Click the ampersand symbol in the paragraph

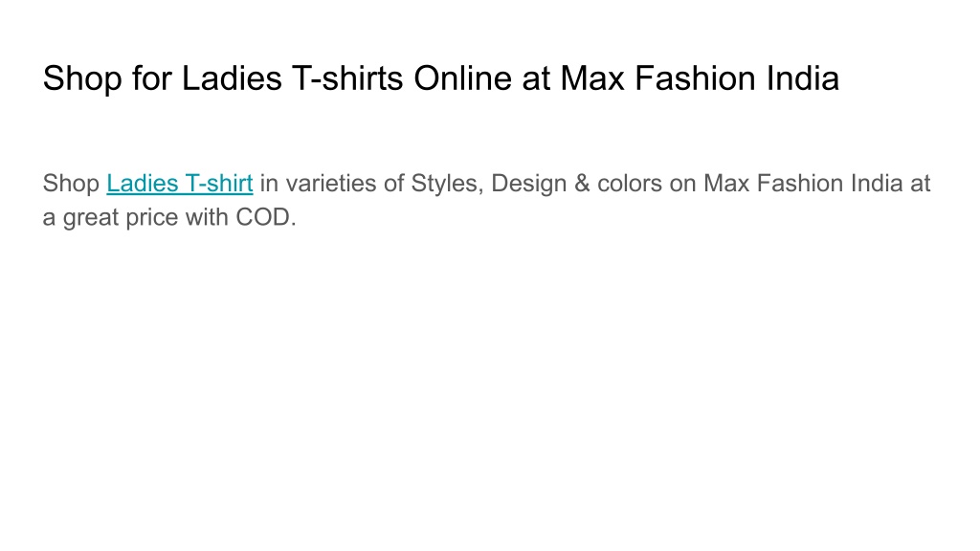tap(582, 184)
